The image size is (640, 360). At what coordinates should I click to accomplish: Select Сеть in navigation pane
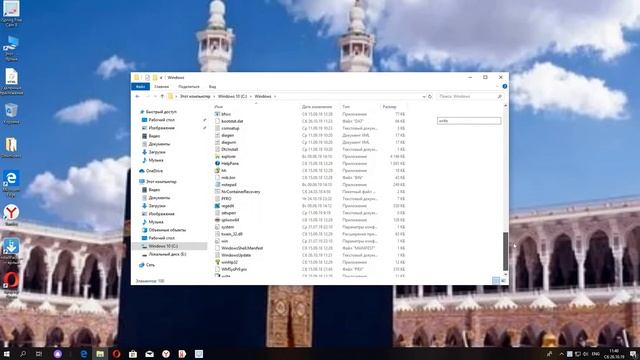click(x=150, y=265)
